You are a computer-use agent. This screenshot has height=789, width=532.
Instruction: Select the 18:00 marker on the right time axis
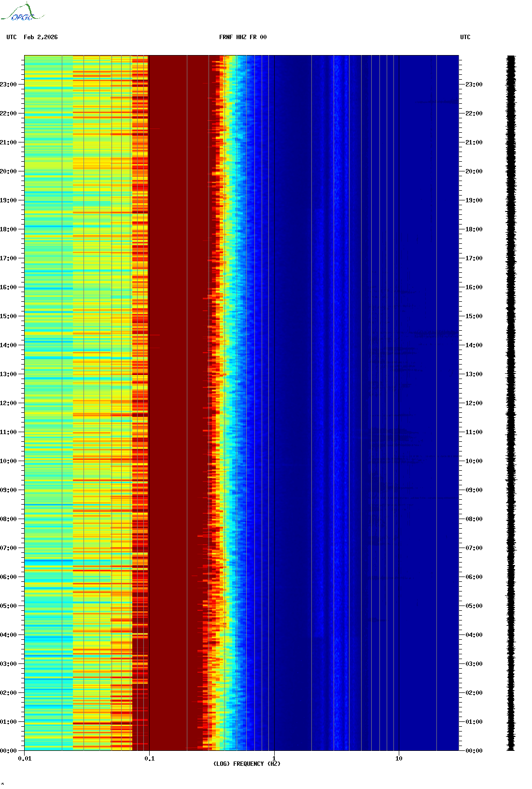pyautogui.click(x=474, y=229)
